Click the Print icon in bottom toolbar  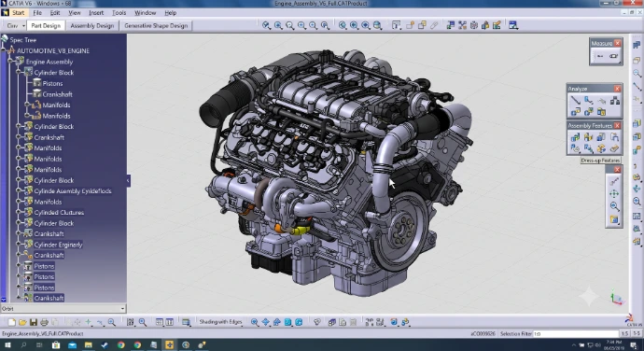click(x=45, y=322)
